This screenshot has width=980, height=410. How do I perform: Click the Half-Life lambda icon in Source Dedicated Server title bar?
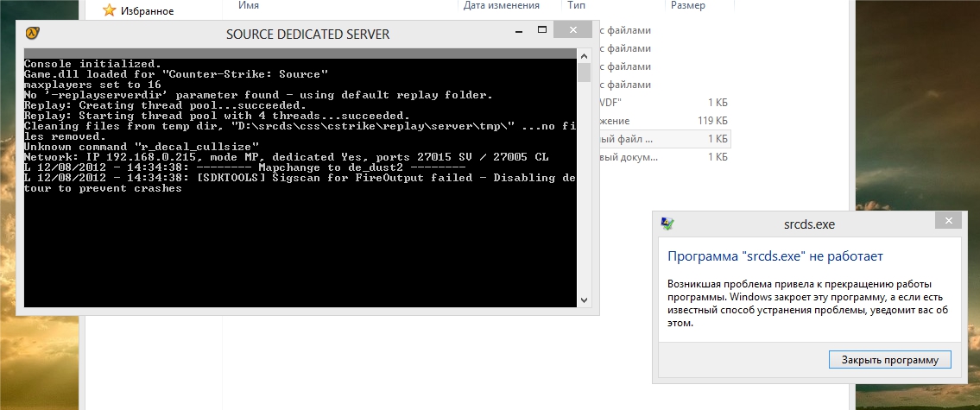33,33
